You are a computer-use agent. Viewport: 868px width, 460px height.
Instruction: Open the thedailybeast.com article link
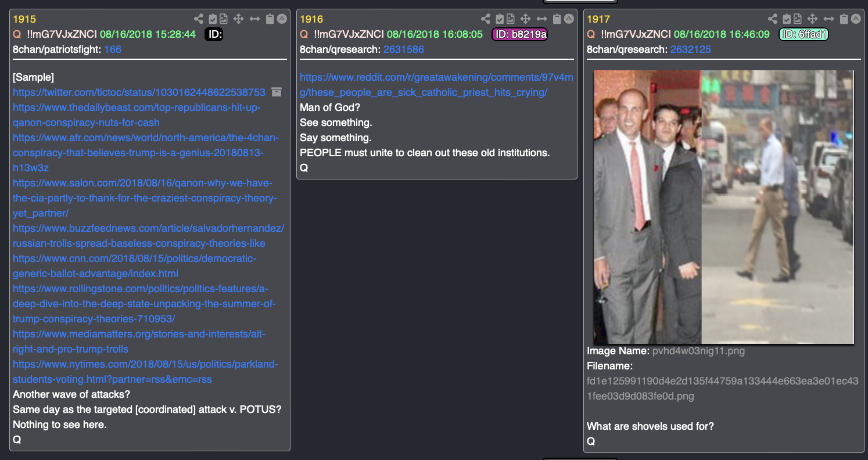click(x=137, y=115)
